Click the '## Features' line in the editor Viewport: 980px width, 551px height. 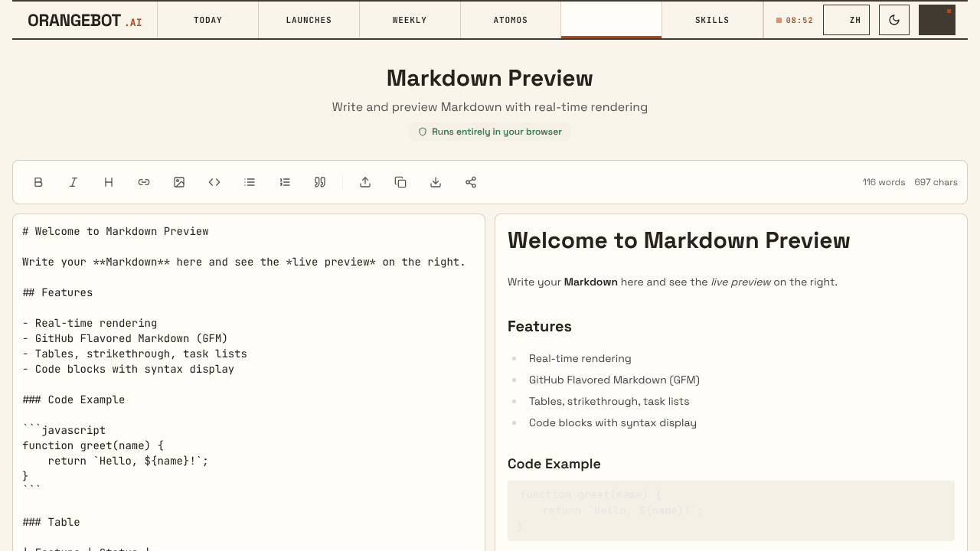click(57, 292)
